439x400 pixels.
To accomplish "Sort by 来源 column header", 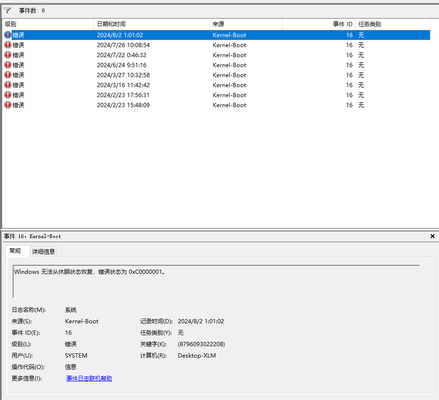I will point(246,24).
